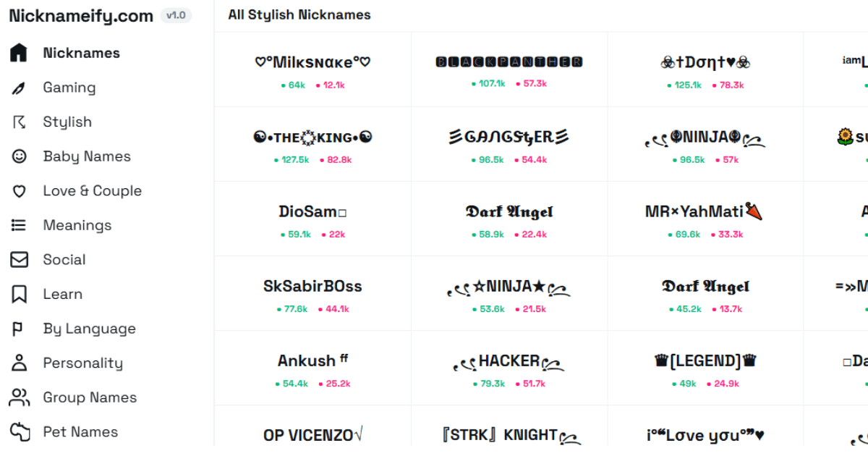Image resolution: width=868 pixels, height=456 pixels.
Task: Click the Stylish sidebar icon
Action: click(x=19, y=122)
